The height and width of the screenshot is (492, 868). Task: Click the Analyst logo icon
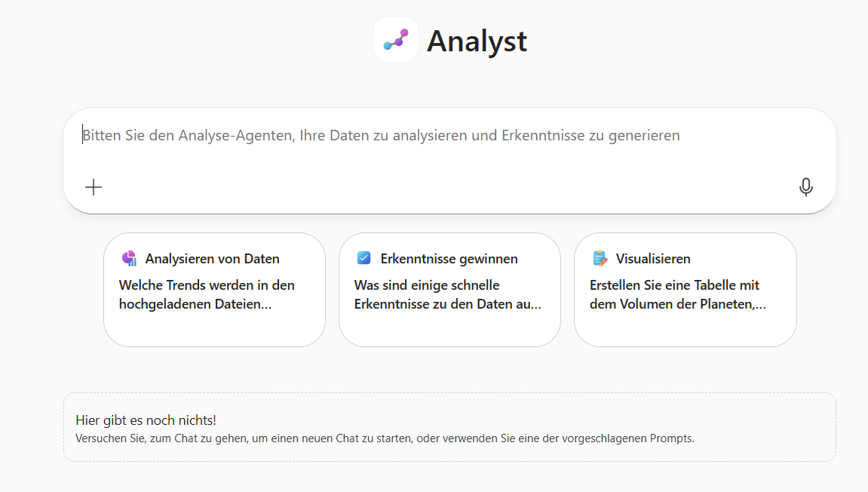[395, 38]
